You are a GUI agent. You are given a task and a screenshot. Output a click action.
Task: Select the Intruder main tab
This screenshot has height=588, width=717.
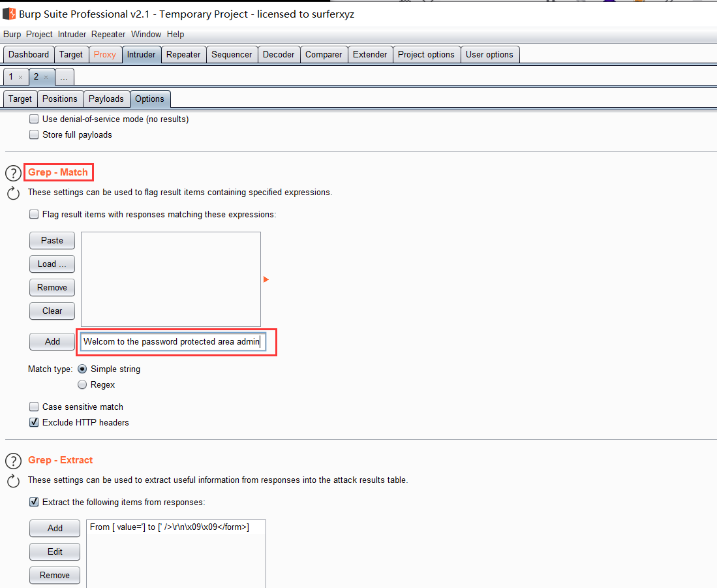click(142, 54)
